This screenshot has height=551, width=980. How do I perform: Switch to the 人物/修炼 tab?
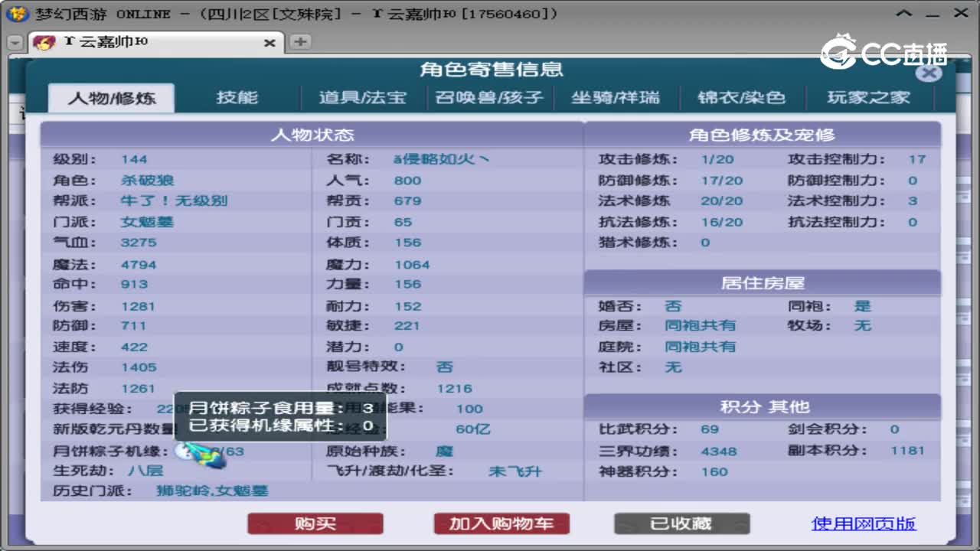[112, 98]
